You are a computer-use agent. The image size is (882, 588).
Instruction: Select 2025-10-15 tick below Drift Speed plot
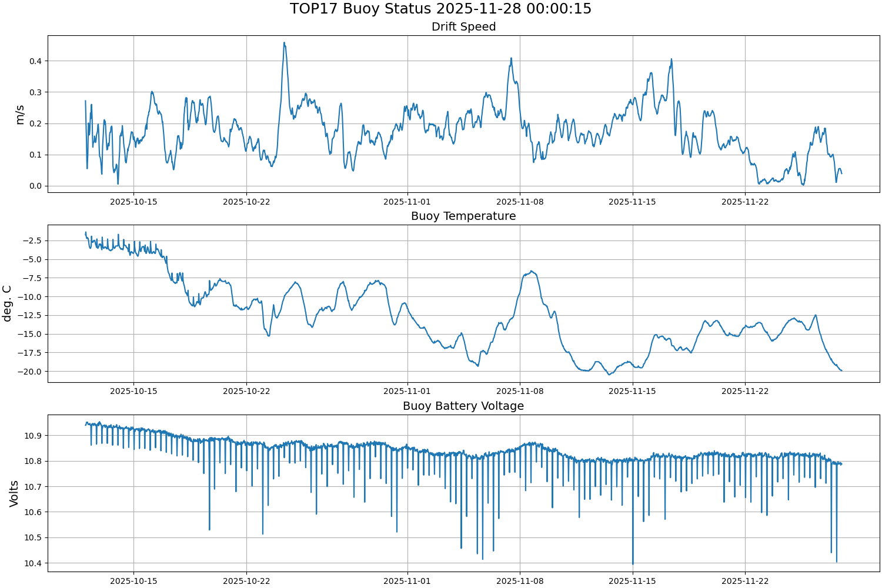coord(133,202)
